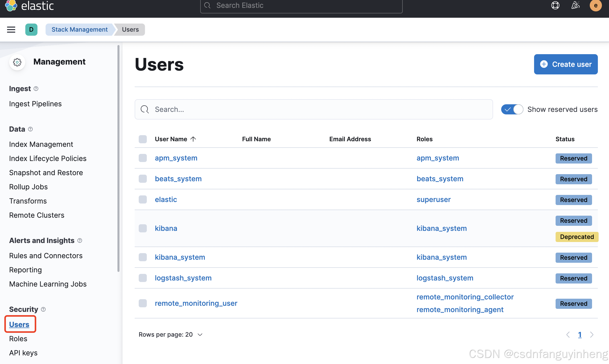Toggle the Show reserved users switch
The height and width of the screenshot is (364, 609).
[x=512, y=109]
